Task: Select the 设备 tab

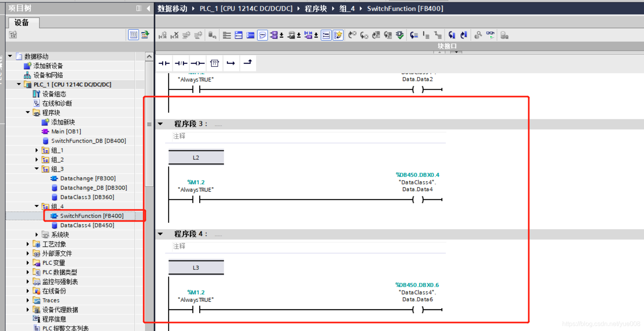Action: 23,23
